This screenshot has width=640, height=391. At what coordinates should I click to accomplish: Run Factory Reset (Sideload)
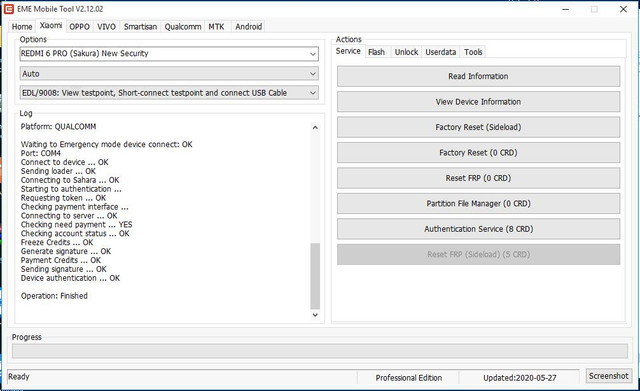pyautogui.click(x=478, y=127)
